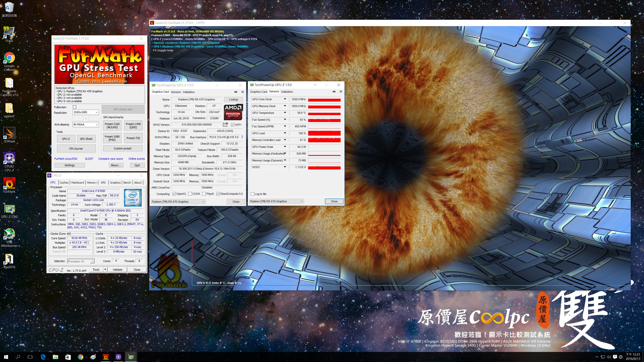This screenshot has height=362, width=644.
Task: Open Online scores link in FurMark
Action: coord(137,159)
